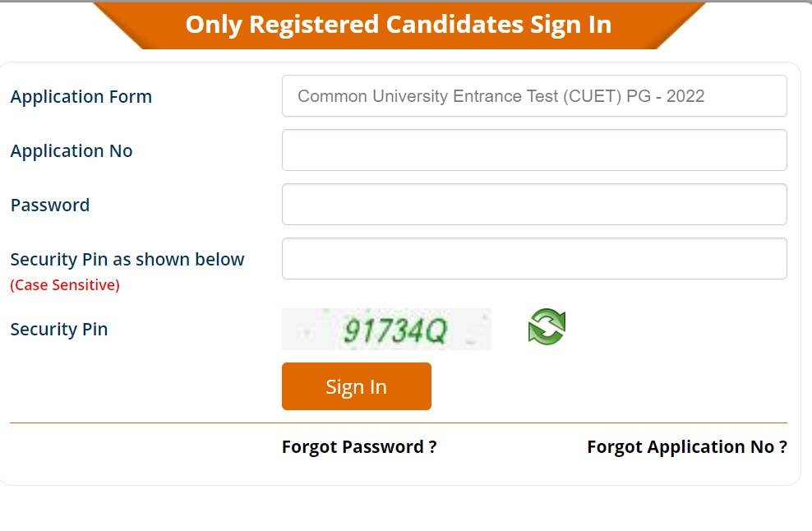Click empty area right of the refresh icon

(674, 329)
